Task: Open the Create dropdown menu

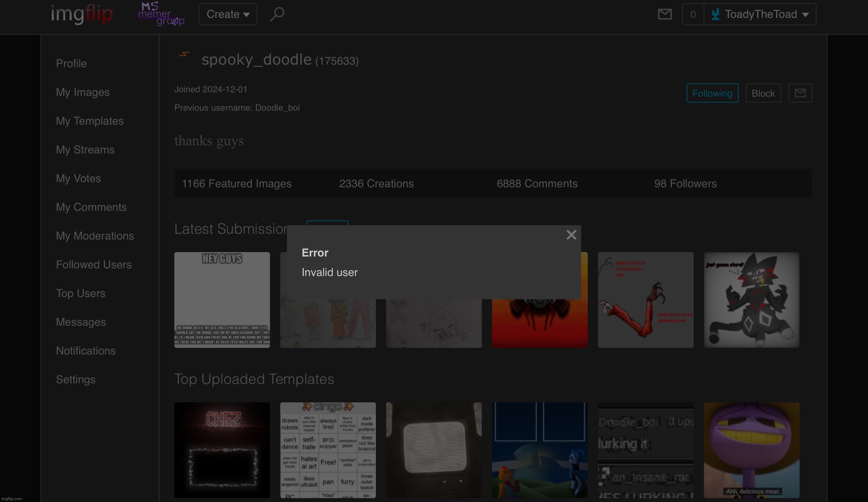Action: coord(228,15)
